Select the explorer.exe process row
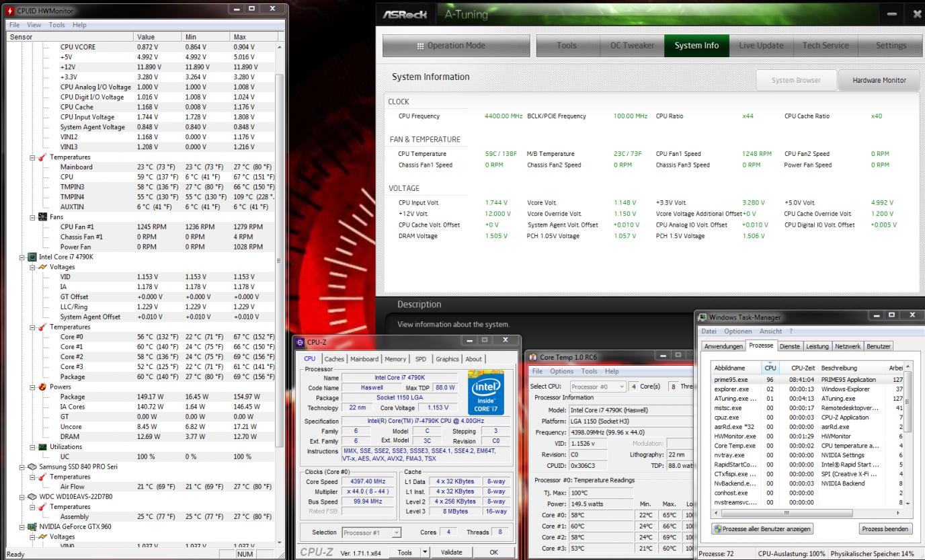 [x=807, y=389]
